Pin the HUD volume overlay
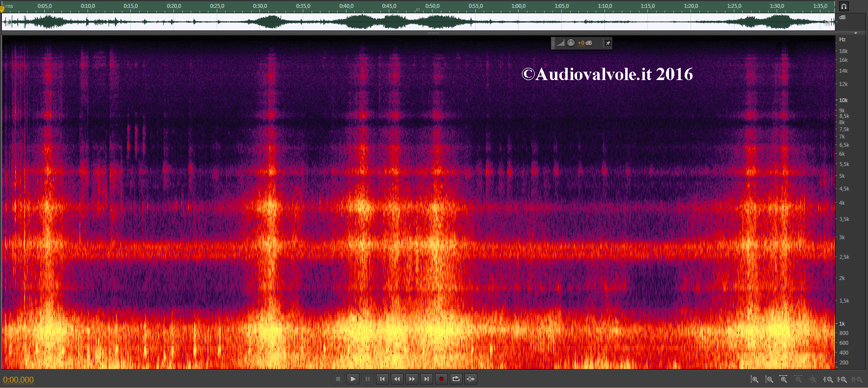 608,43
